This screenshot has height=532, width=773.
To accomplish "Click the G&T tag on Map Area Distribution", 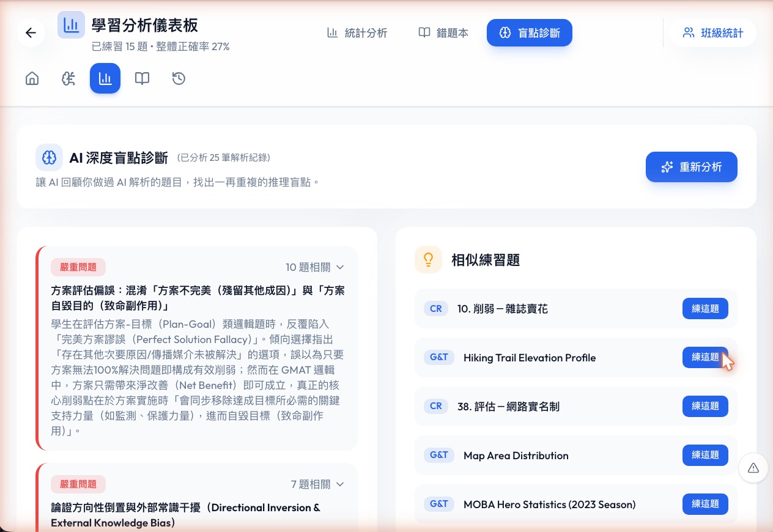I will [x=439, y=455].
